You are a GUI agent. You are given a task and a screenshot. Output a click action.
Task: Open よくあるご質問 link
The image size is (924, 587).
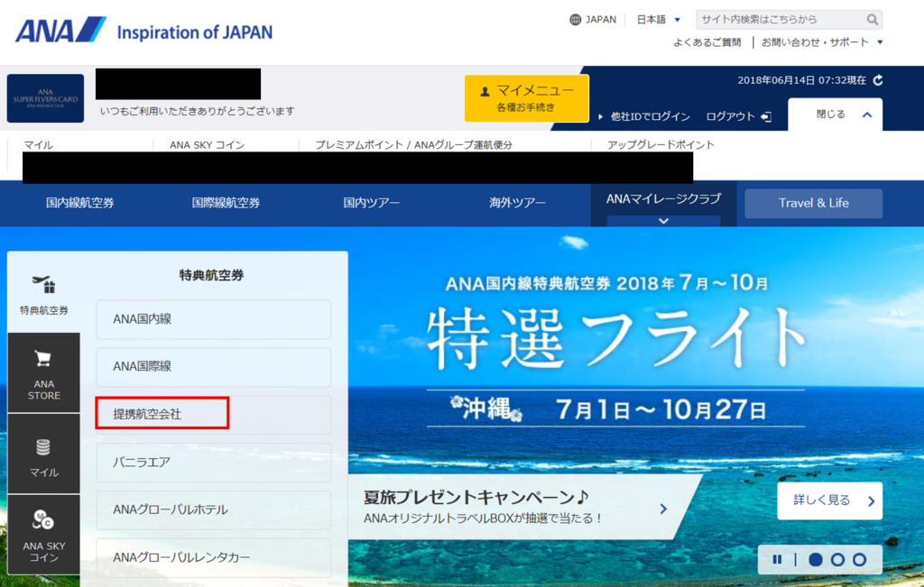click(707, 42)
